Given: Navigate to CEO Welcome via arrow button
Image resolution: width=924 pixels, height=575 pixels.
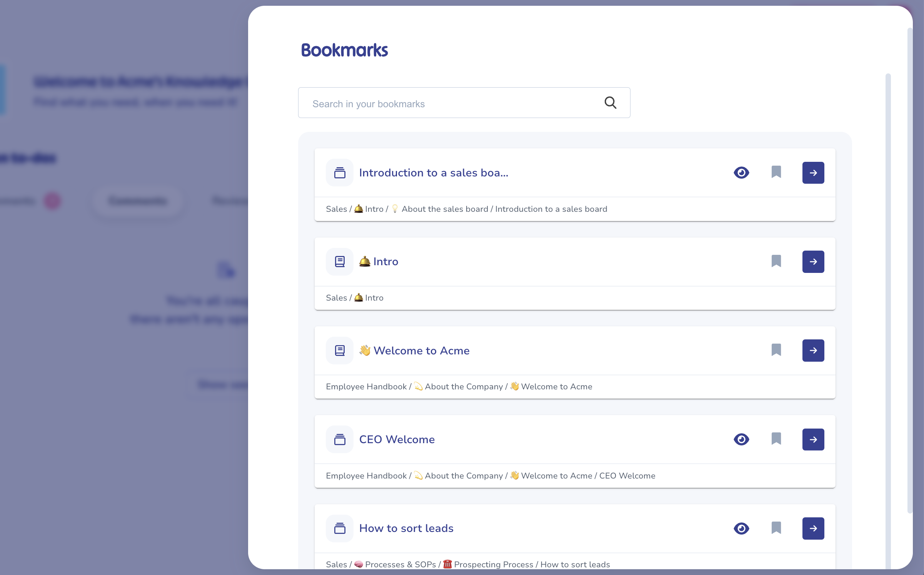Looking at the screenshot, I should 813,440.
